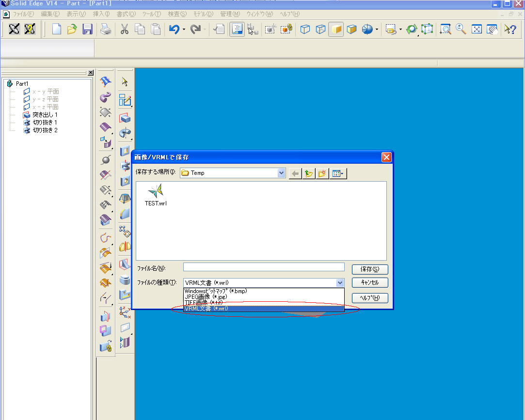Viewport: 525px width, 420px height.
Task: Click the 保存(S) button
Action: [x=370, y=269]
